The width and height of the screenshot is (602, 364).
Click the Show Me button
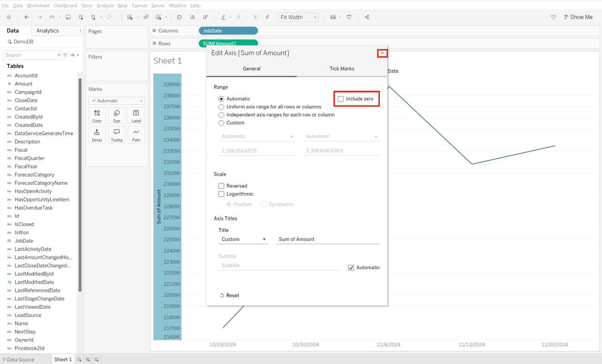(x=578, y=17)
